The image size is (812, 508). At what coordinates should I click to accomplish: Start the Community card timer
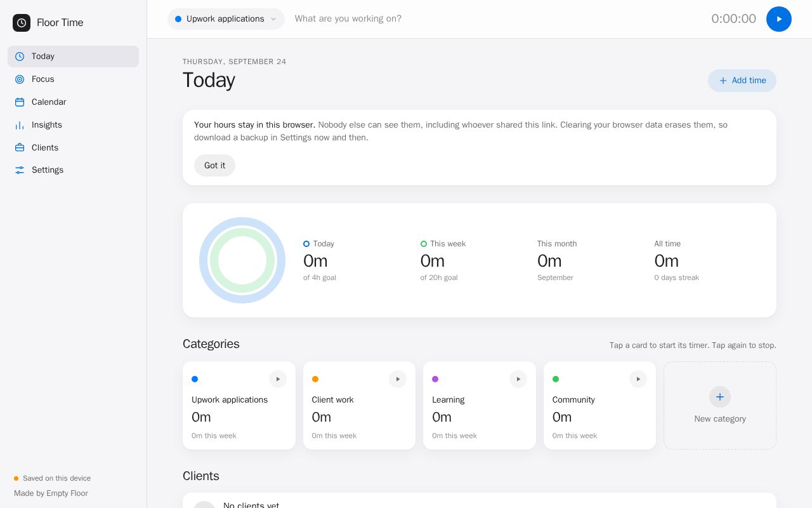638,379
